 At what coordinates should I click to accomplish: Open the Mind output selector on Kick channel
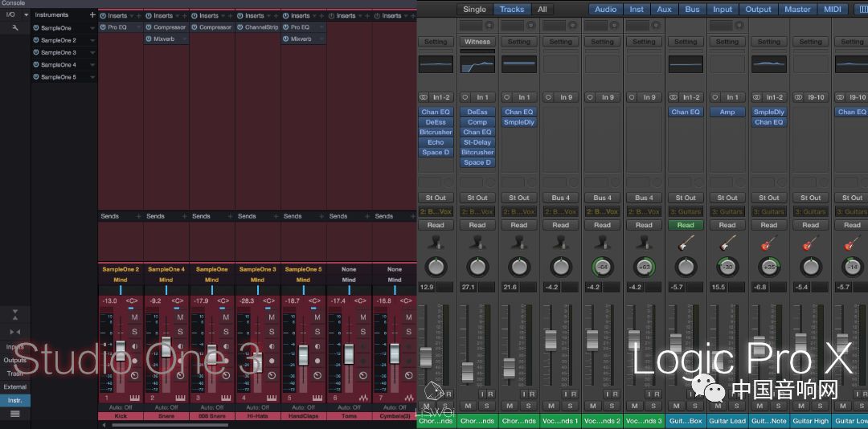coord(120,280)
